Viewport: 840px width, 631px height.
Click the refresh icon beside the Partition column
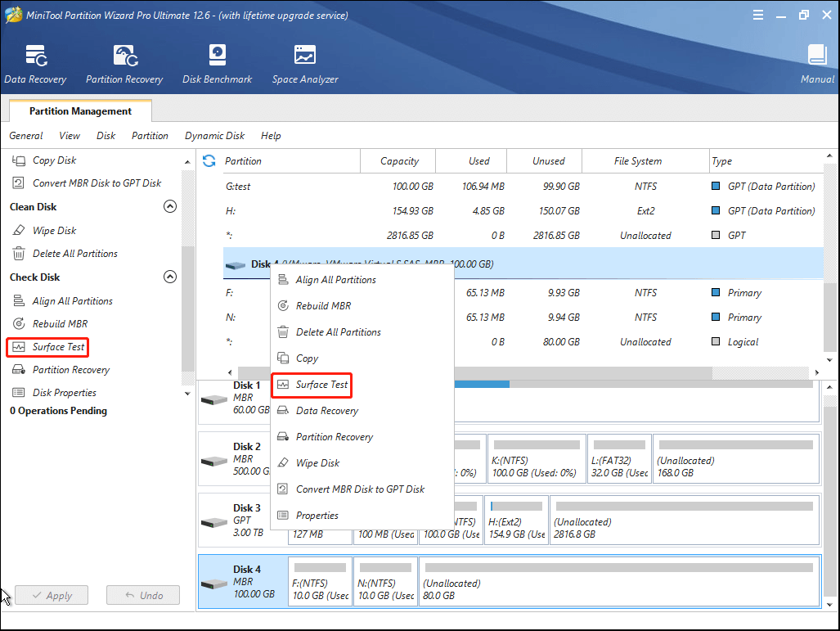209,161
